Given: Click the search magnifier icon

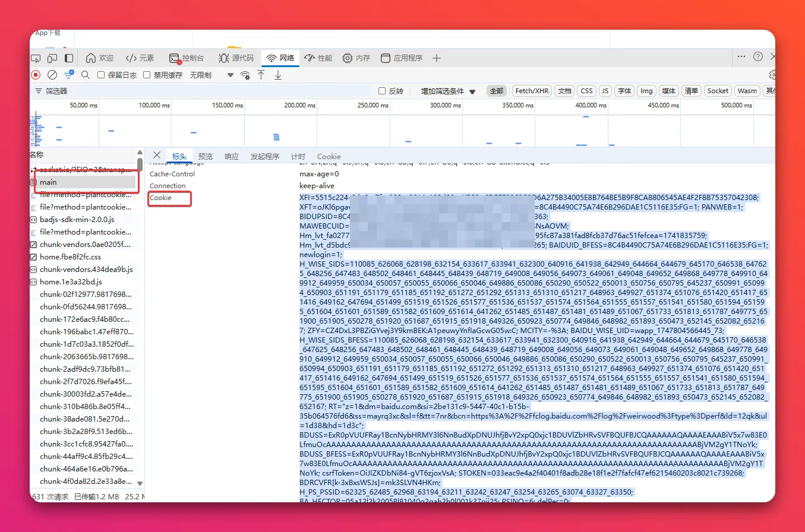Looking at the screenshot, I should pos(86,75).
